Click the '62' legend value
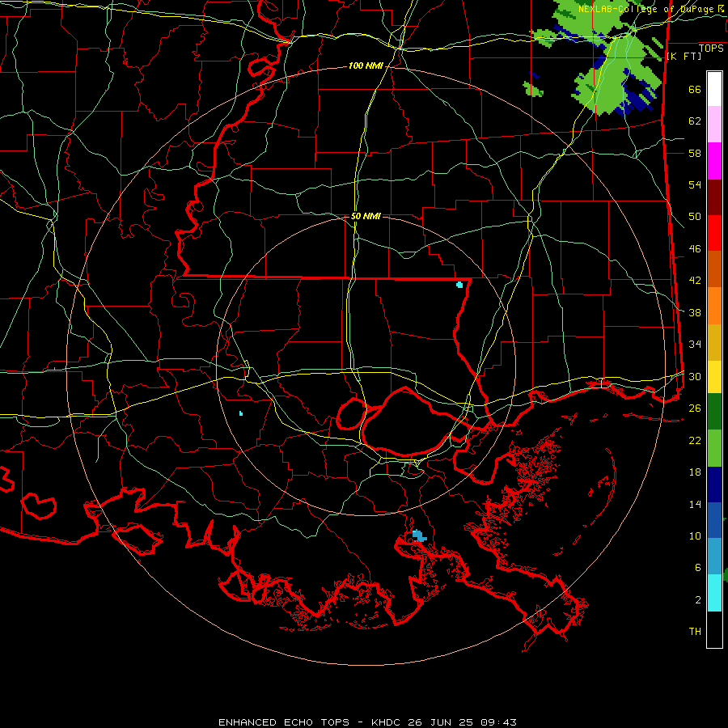This screenshot has width=728, height=728. pyautogui.click(x=695, y=121)
